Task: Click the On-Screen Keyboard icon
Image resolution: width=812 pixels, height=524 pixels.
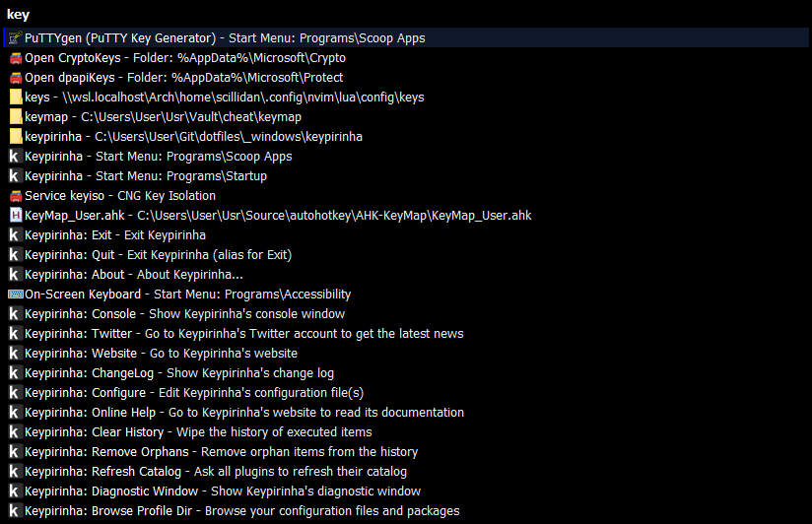Action: click(x=16, y=294)
